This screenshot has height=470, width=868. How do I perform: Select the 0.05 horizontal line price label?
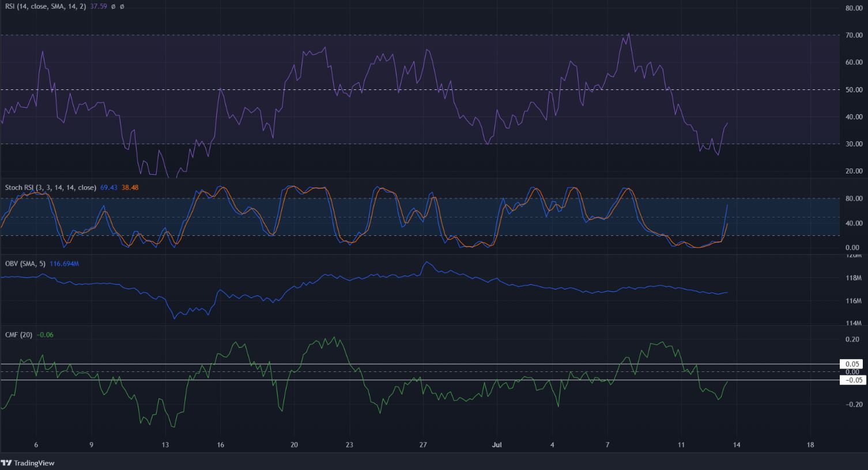[x=853, y=364]
